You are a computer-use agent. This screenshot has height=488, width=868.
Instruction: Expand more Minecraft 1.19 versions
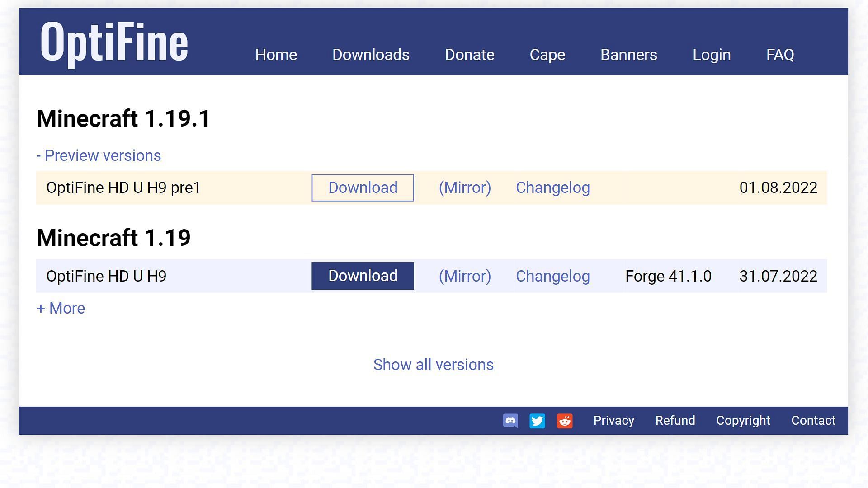61,308
